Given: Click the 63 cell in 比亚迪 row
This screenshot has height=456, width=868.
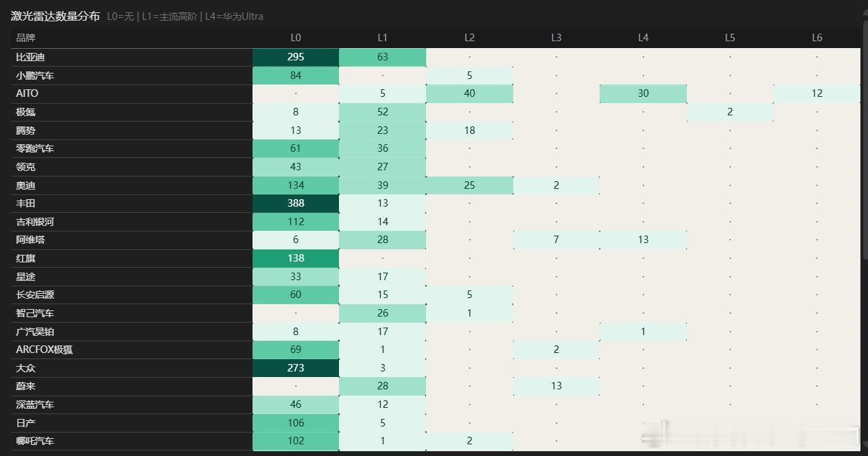Looking at the screenshot, I should 382,57.
